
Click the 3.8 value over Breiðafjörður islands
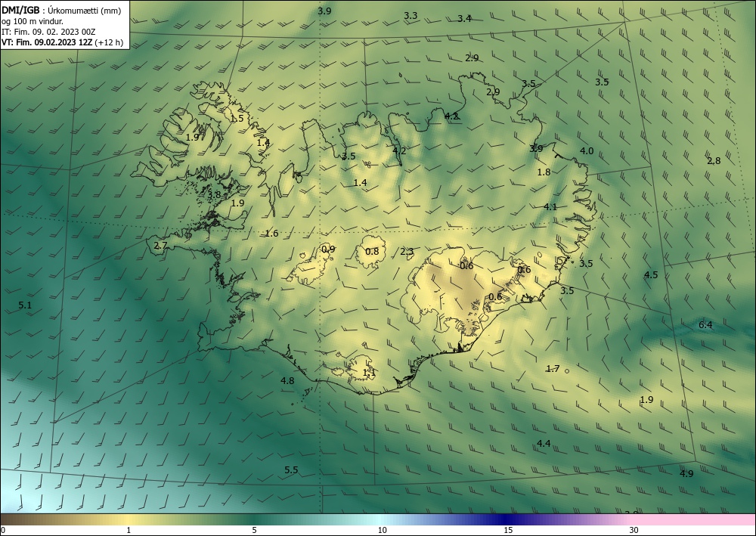point(214,195)
